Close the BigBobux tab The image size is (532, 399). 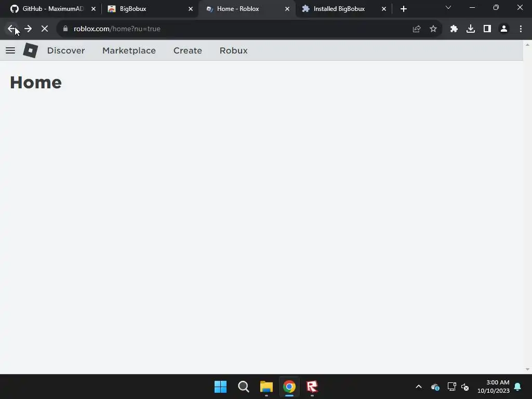pyautogui.click(x=191, y=9)
